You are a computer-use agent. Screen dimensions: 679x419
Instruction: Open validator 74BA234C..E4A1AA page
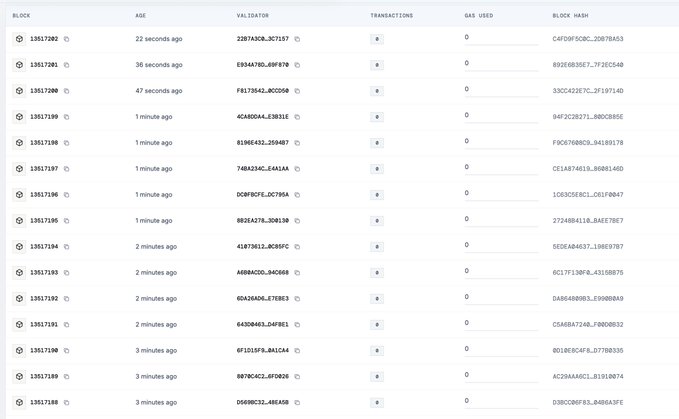click(262, 169)
